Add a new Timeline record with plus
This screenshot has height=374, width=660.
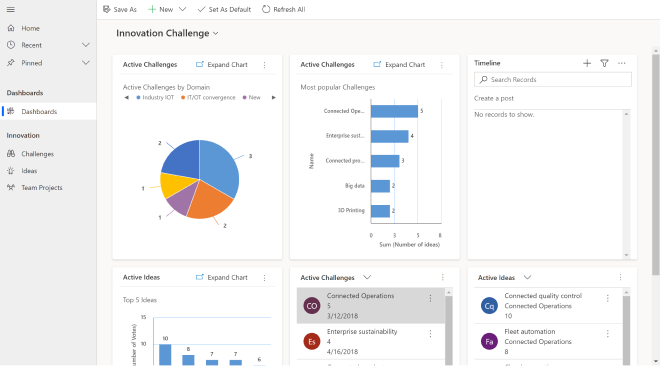[587, 63]
